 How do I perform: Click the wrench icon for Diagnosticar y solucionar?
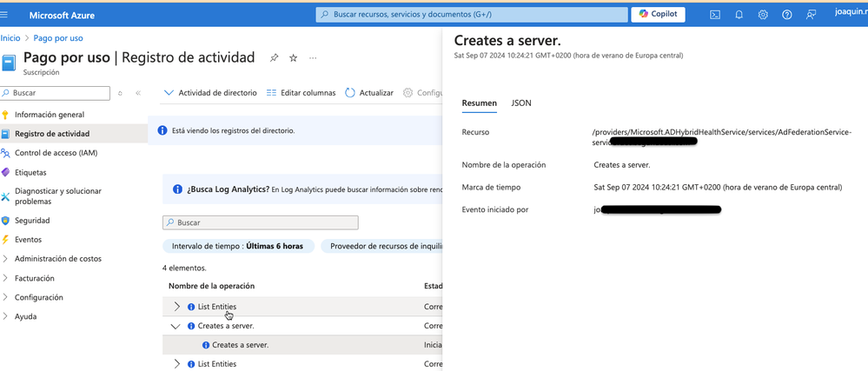click(5, 196)
